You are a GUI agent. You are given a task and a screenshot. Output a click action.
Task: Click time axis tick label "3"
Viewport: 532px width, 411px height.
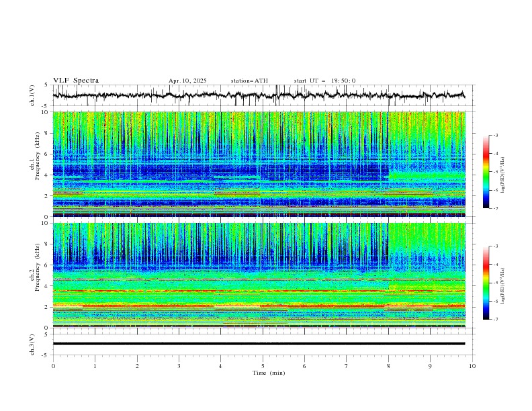point(179,366)
